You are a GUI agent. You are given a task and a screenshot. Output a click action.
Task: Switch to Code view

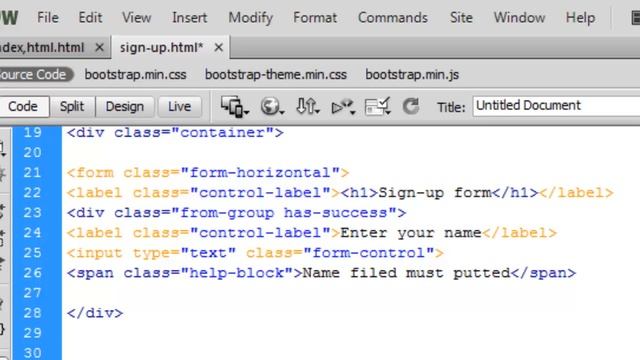click(23, 107)
